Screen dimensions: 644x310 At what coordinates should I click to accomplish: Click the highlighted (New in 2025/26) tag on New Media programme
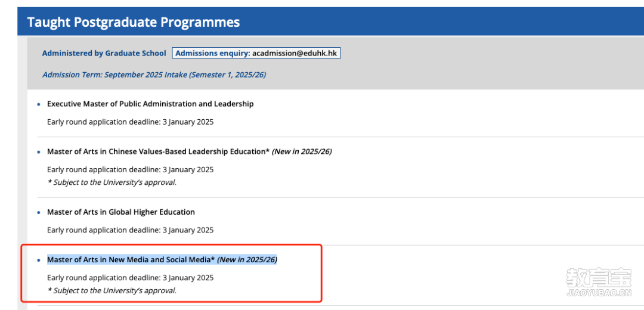pos(247,260)
